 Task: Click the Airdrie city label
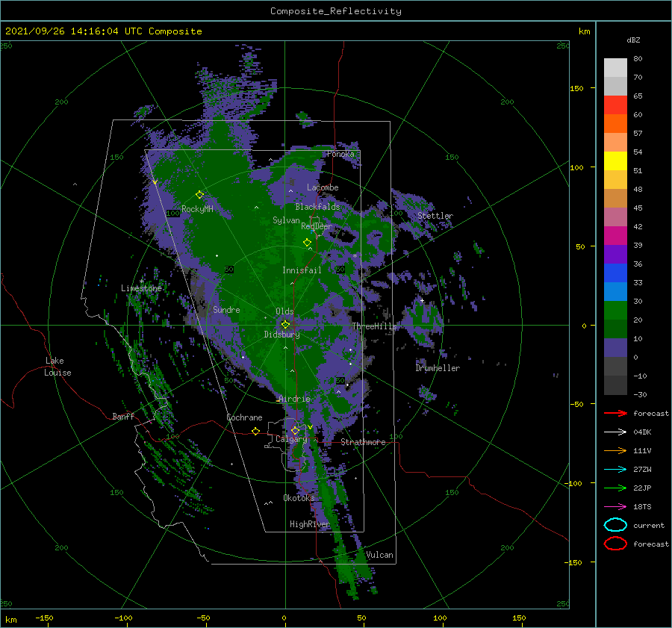[x=294, y=399]
